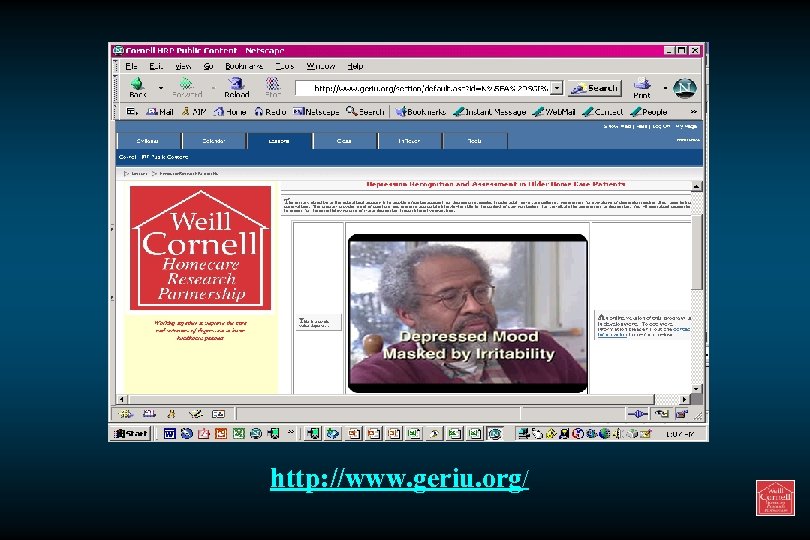The height and width of the screenshot is (540, 810).
Task: Click the Forward toolbar button
Action: 186,87
